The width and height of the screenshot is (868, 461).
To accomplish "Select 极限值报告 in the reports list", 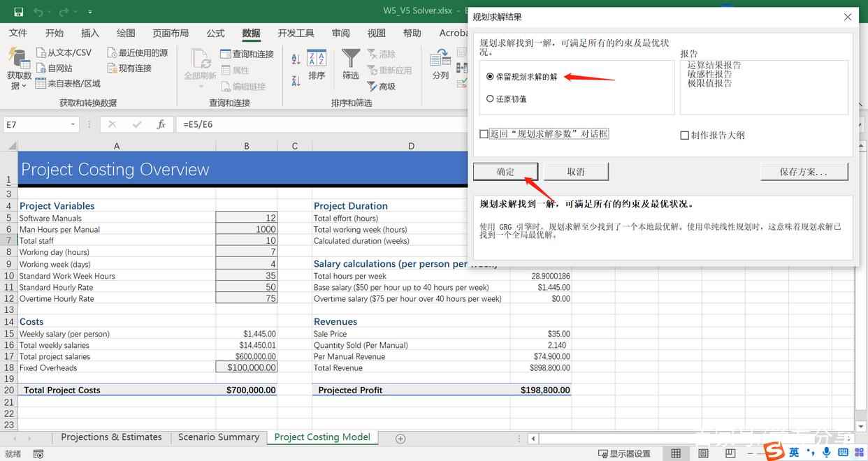I will pos(709,83).
